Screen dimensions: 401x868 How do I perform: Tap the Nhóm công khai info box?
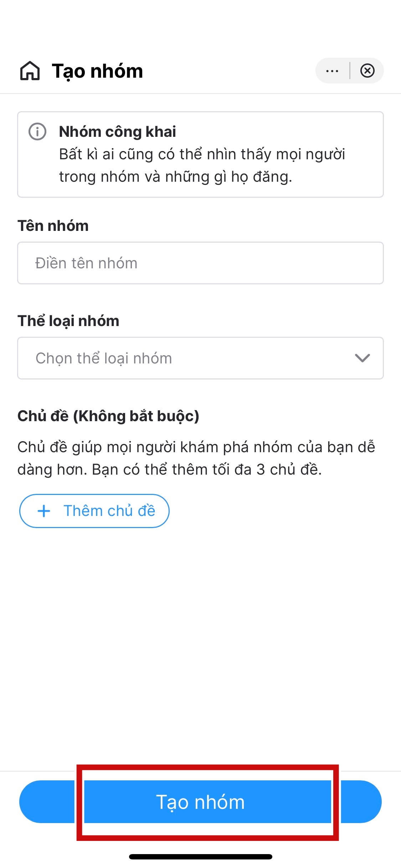200,154
